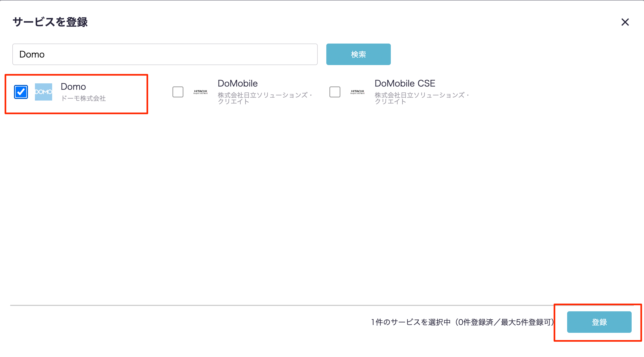Click the ドーモ株式会社 company label
The width and height of the screenshot is (644, 357).
tap(83, 98)
